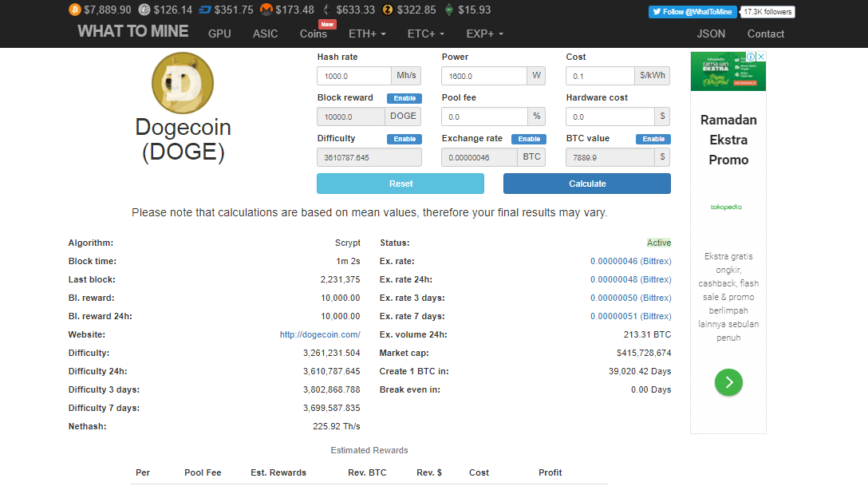Screen dimensions: 868x490
Task: Click the Ethereum Classic icon beside $15.93
Action: pos(449,10)
